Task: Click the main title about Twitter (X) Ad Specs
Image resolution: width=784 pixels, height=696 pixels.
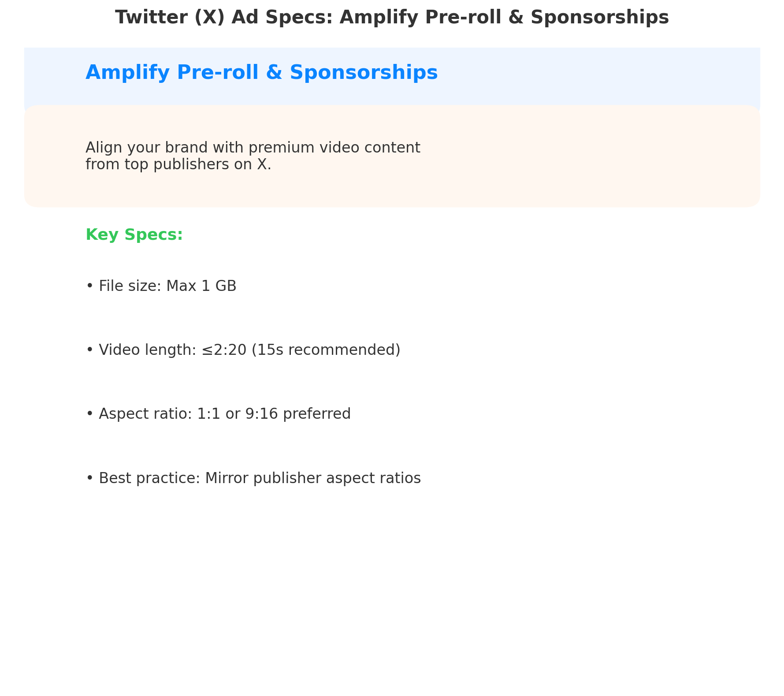Action: (392, 18)
